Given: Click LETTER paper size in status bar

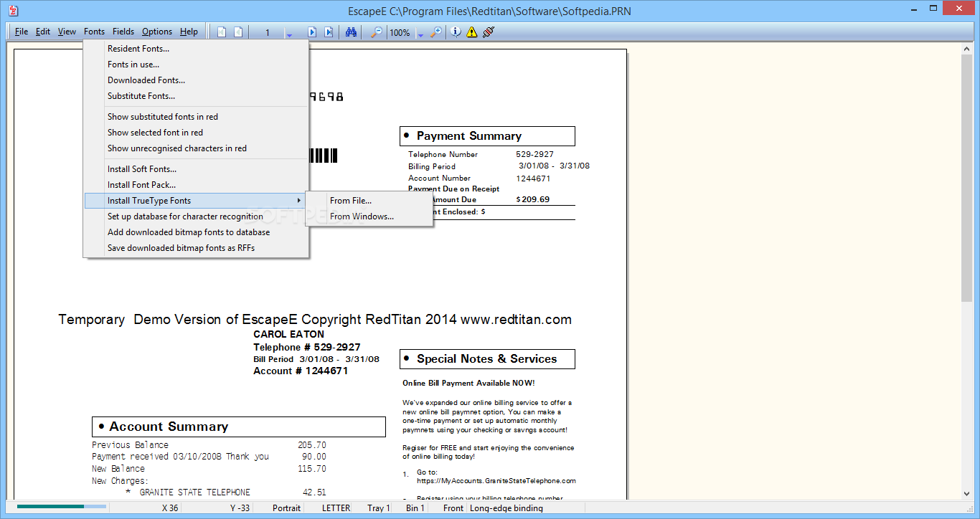Looking at the screenshot, I should (x=336, y=508).
